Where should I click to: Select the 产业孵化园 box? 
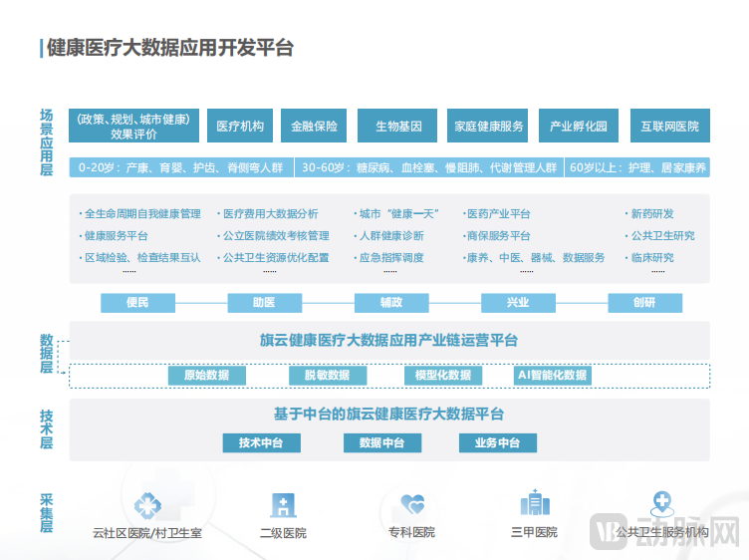579,126
